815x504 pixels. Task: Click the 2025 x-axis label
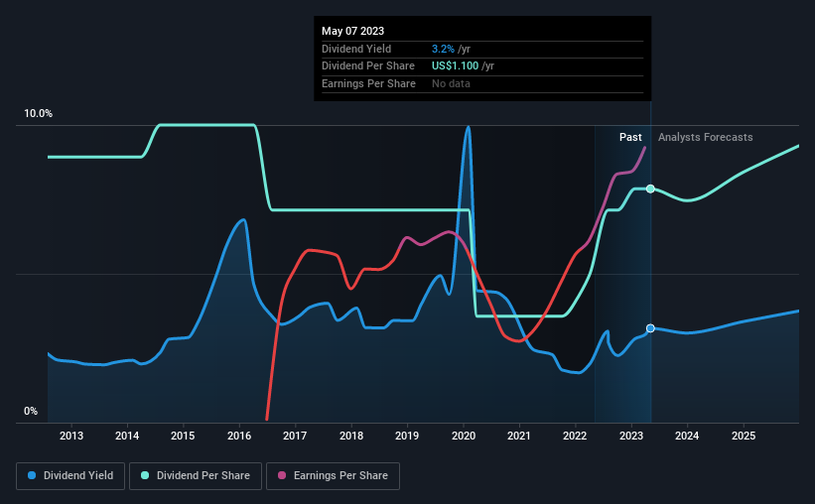click(x=744, y=436)
